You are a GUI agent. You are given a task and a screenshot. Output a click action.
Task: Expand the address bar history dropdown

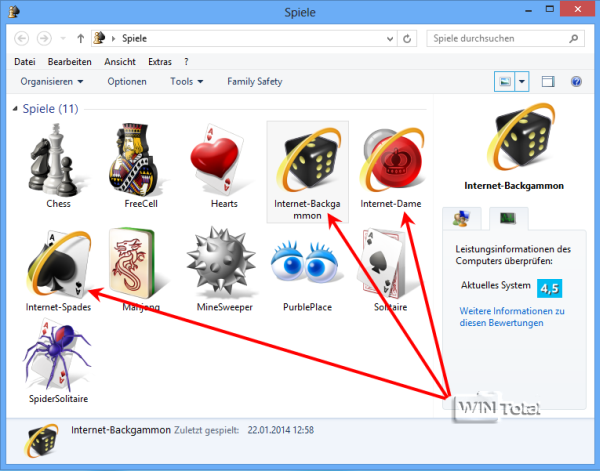coord(390,39)
